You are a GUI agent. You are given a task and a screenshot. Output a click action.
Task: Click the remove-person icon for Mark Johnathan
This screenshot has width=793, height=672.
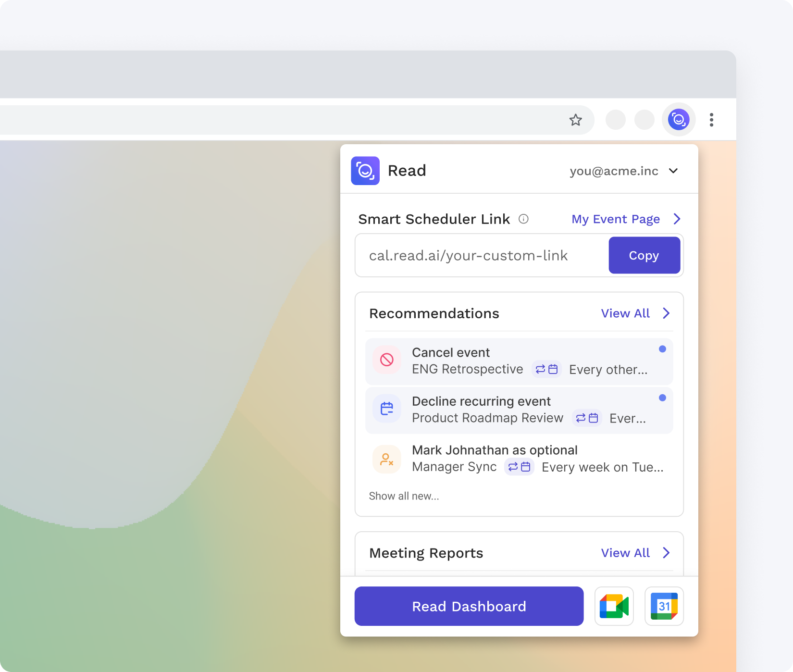(x=386, y=459)
